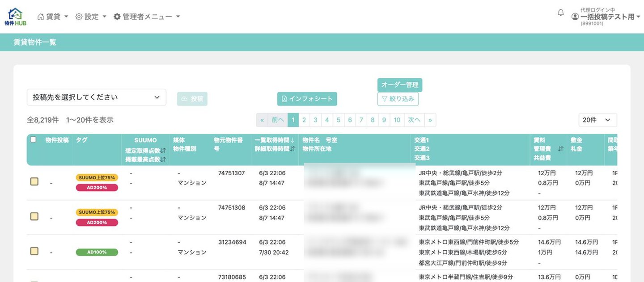Click the 交通1 column header

pyautogui.click(x=422, y=140)
